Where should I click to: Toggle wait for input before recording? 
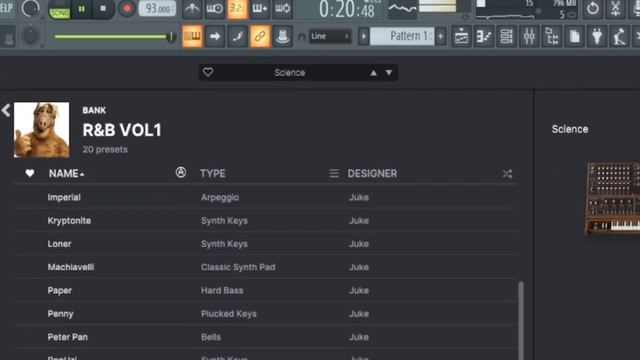pyautogui.click(x=214, y=9)
